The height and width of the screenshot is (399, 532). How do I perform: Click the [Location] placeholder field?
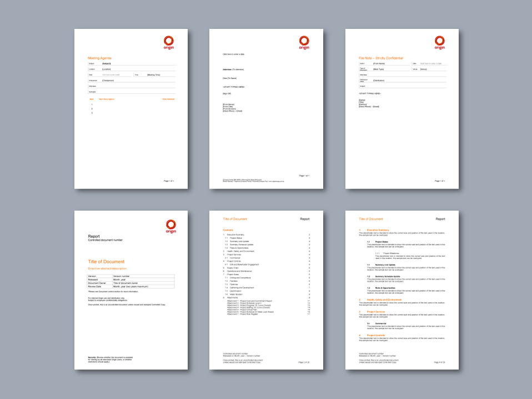106,69
